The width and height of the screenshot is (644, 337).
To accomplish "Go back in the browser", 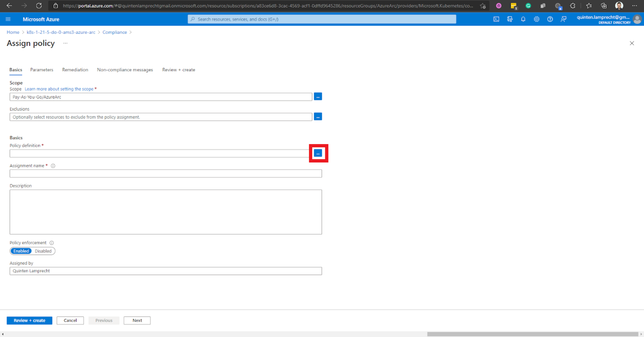I will click(9, 6).
